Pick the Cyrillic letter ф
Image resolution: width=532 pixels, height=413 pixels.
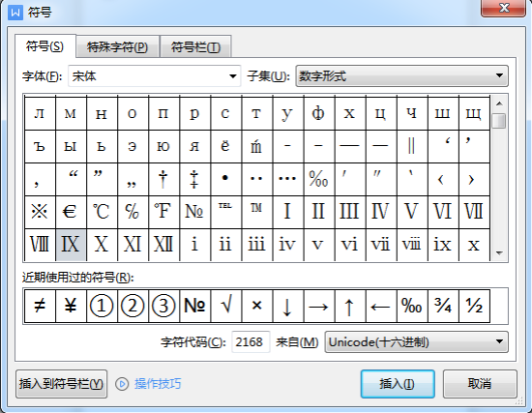[x=319, y=113]
